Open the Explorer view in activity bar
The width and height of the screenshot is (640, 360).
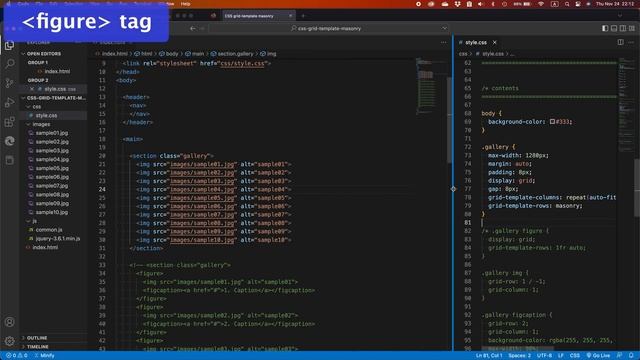pos(9,45)
